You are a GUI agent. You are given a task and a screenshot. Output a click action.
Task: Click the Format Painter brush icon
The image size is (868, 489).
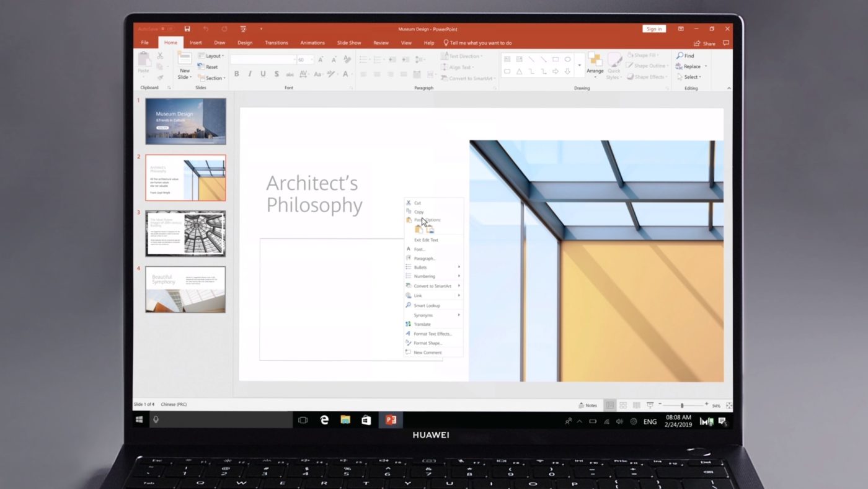pyautogui.click(x=160, y=78)
